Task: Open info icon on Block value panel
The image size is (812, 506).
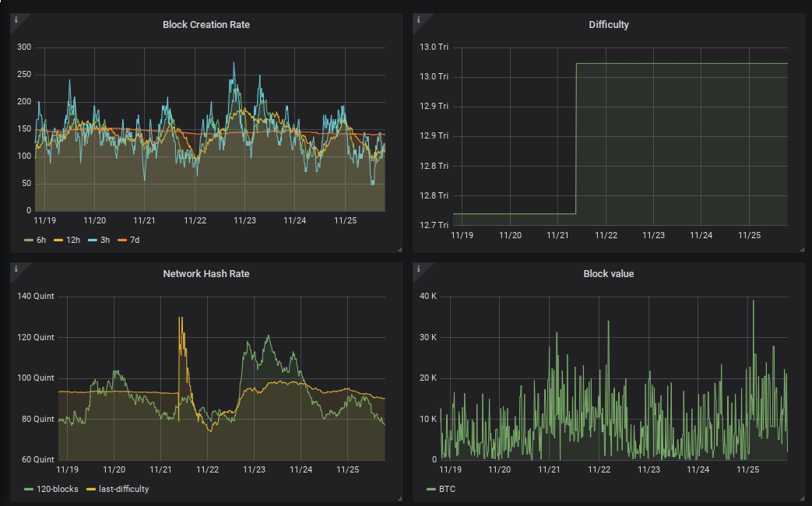Action: (418, 269)
